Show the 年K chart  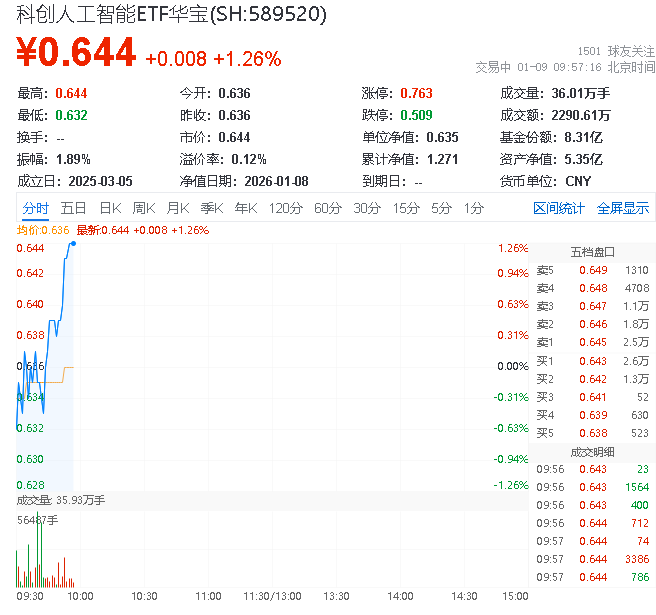pos(246,208)
